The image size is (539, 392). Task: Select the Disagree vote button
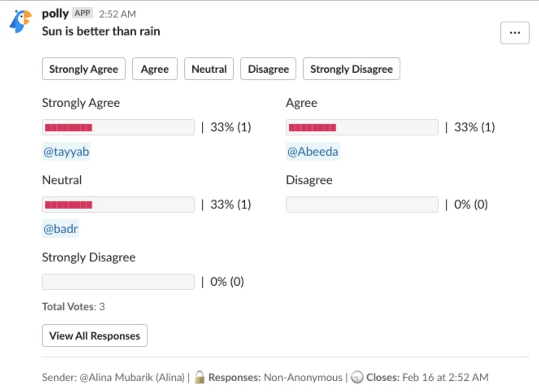(x=268, y=69)
